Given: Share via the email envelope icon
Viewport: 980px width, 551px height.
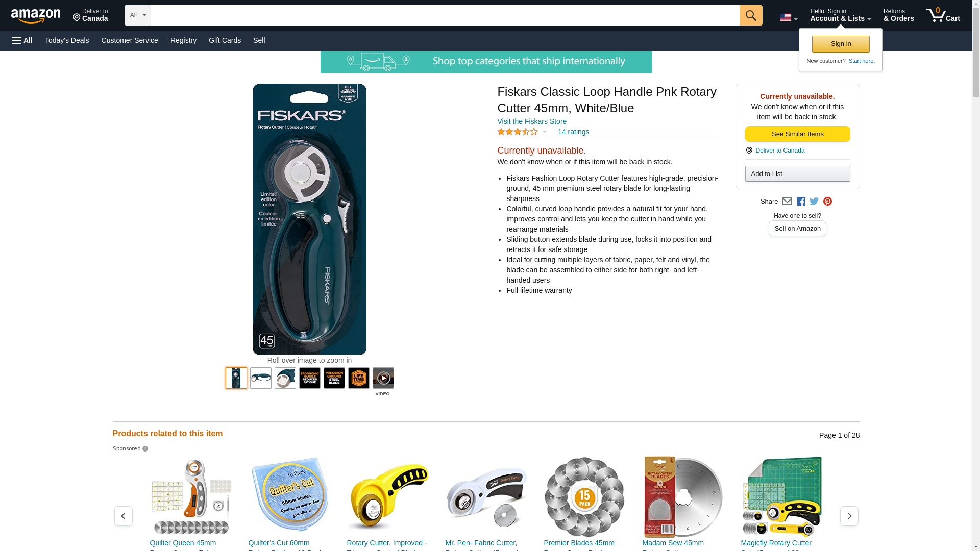Looking at the screenshot, I should tap(787, 202).
